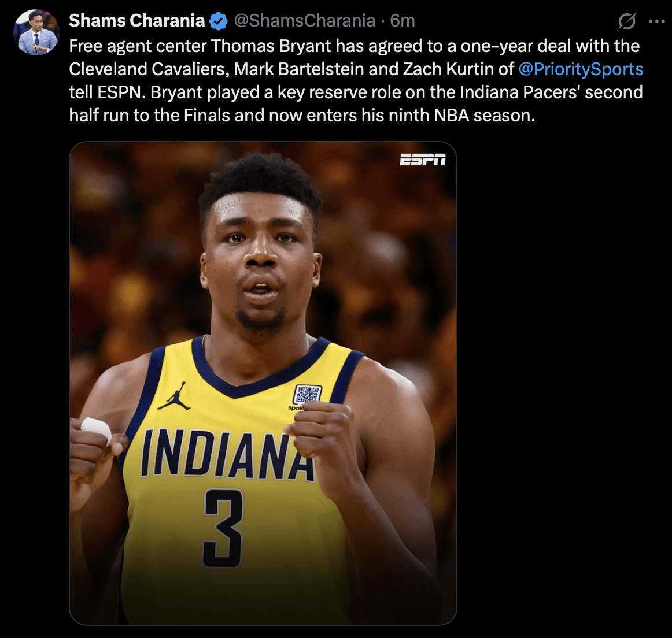Open the Shams Charania display name link
Screen dimensions: 672x638
coord(137,21)
